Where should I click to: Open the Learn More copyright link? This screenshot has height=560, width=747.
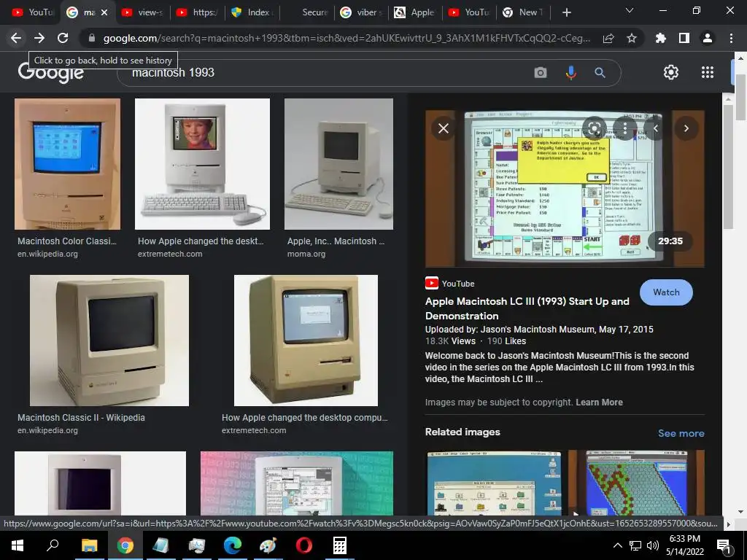pos(599,402)
